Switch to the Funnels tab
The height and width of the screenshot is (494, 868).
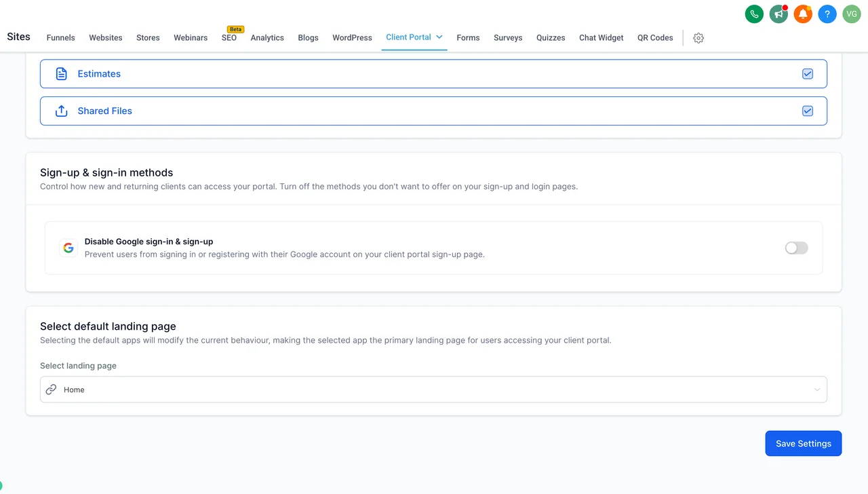click(60, 38)
